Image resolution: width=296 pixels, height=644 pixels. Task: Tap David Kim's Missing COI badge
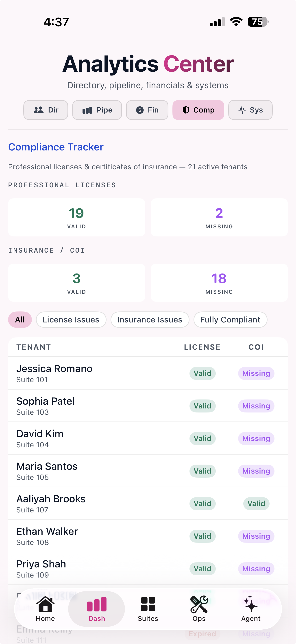pyautogui.click(x=256, y=439)
